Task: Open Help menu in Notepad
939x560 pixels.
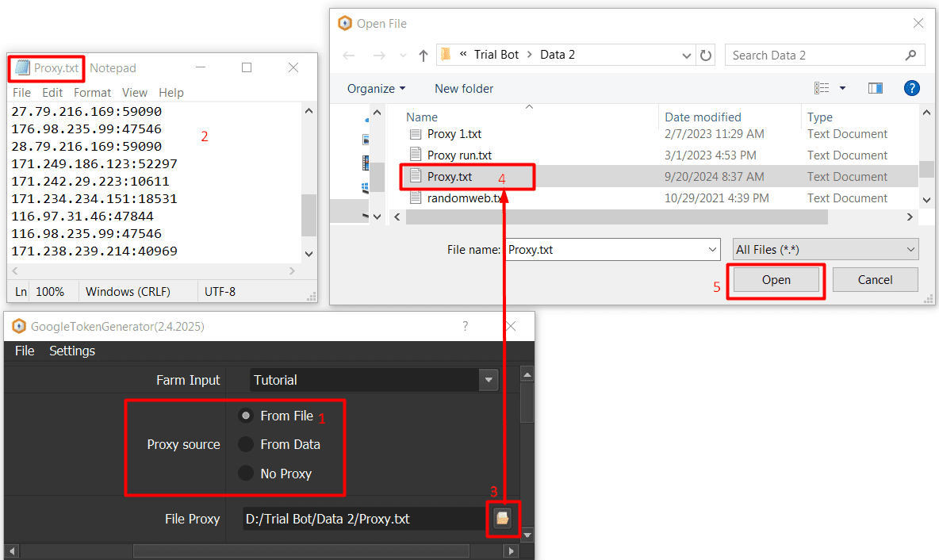Action: tap(171, 92)
